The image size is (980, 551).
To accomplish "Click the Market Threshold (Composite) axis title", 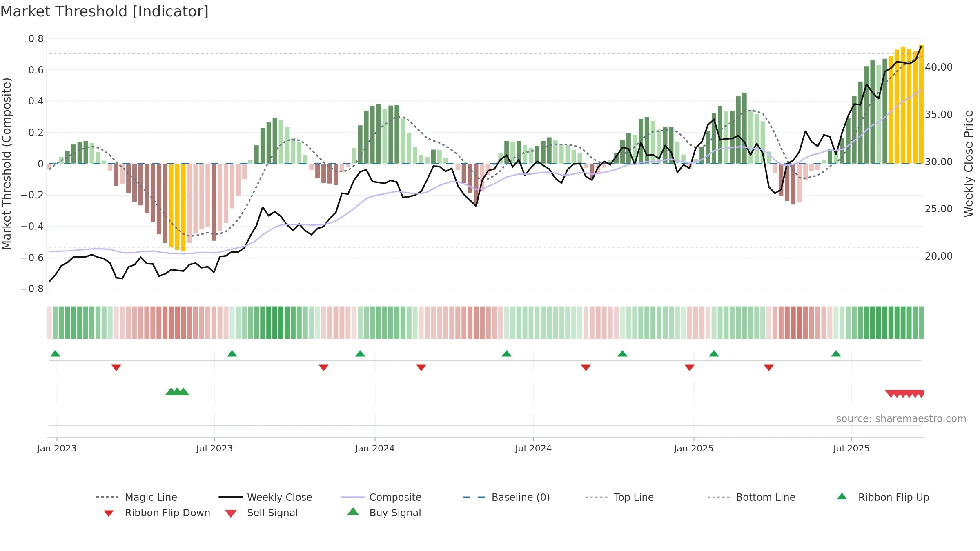I will click(x=7, y=163).
